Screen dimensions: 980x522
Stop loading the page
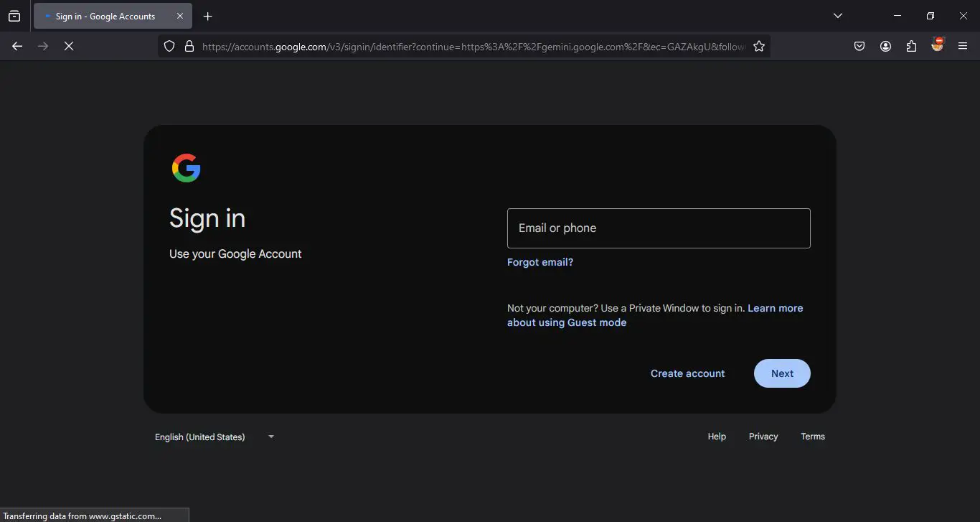tap(69, 46)
